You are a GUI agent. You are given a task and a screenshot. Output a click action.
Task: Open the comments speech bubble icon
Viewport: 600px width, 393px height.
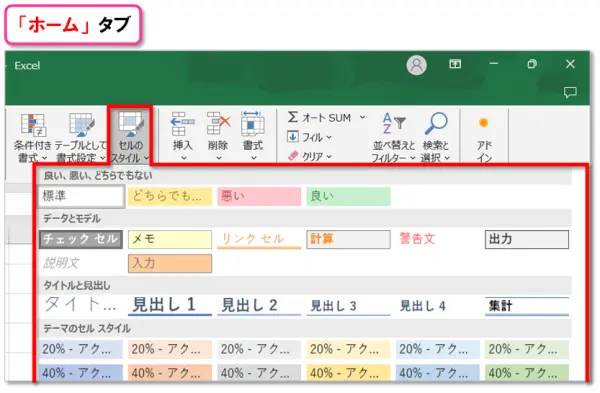[570, 92]
